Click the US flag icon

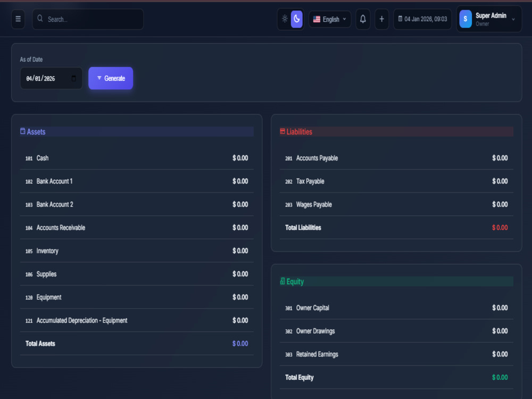tap(317, 19)
